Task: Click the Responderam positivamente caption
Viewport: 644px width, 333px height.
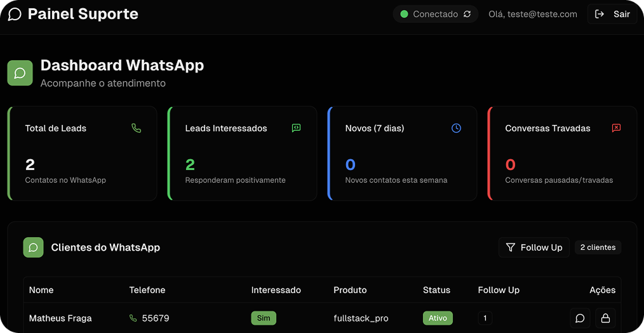Action: click(236, 180)
